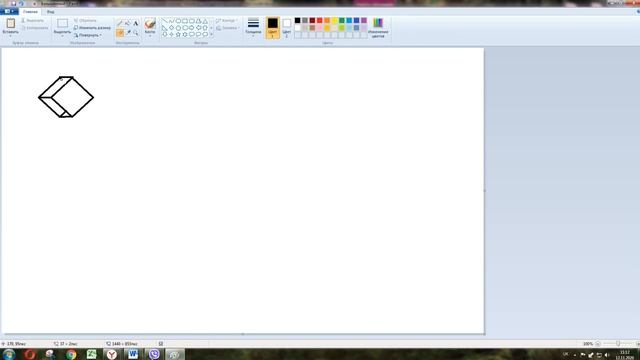
Task: Expand the Выделить dropdown arrow
Action: (x=62, y=35)
